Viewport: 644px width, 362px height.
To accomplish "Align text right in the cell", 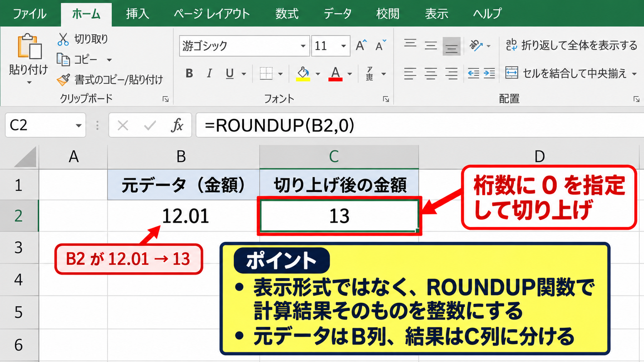I will 451,73.
